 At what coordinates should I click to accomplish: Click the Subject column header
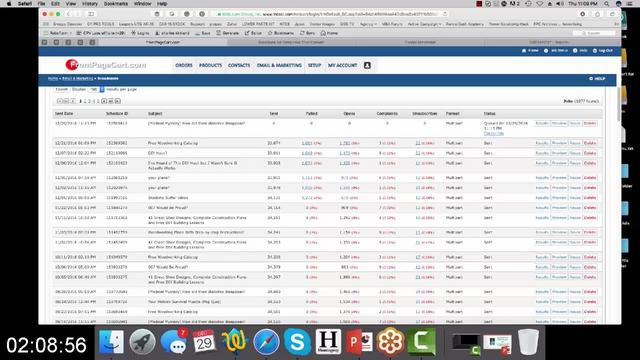[x=155, y=114]
